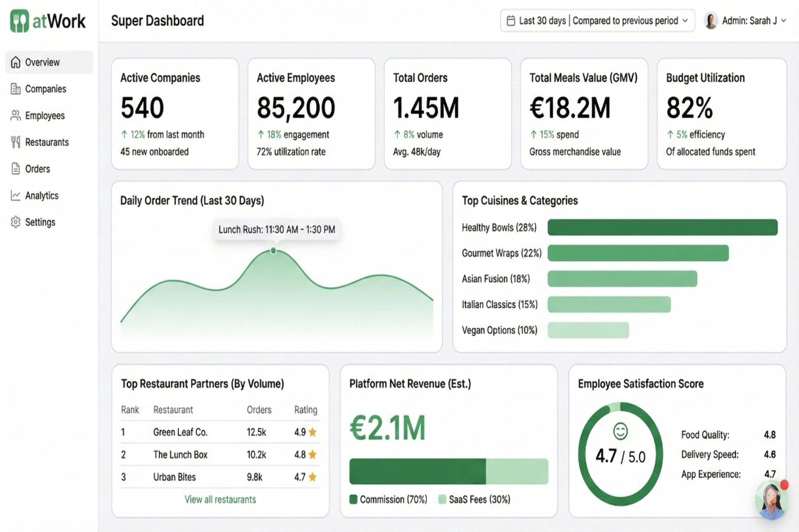Click the View all restaurants link
The height and width of the screenshot is (532, 799).
220,500
